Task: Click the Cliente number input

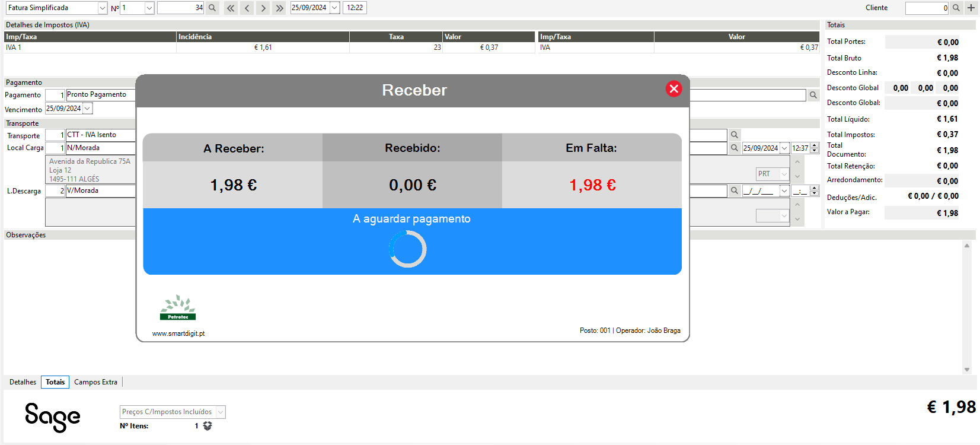Action: [927, 8]
